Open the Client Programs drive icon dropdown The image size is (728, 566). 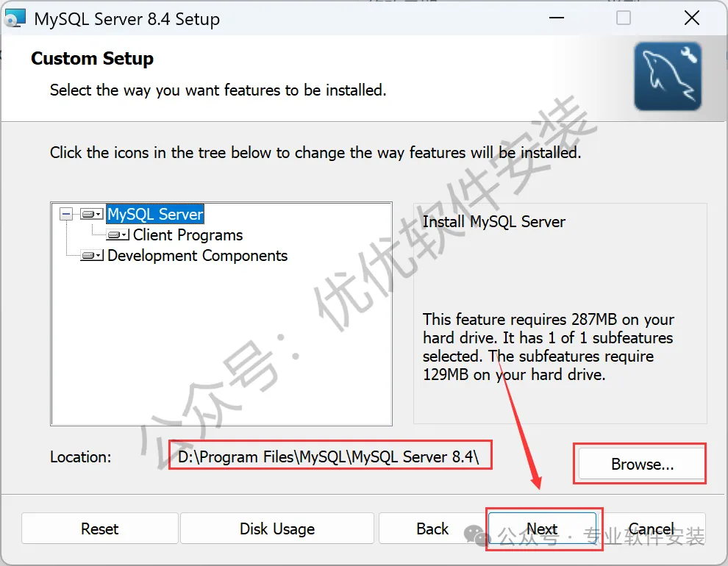tap(118, 235)
